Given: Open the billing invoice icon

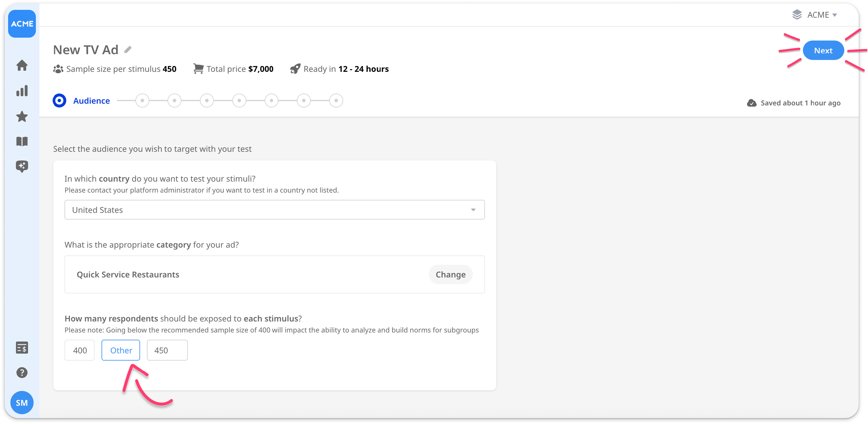Looking at the screenshot, I should point(22,348).
